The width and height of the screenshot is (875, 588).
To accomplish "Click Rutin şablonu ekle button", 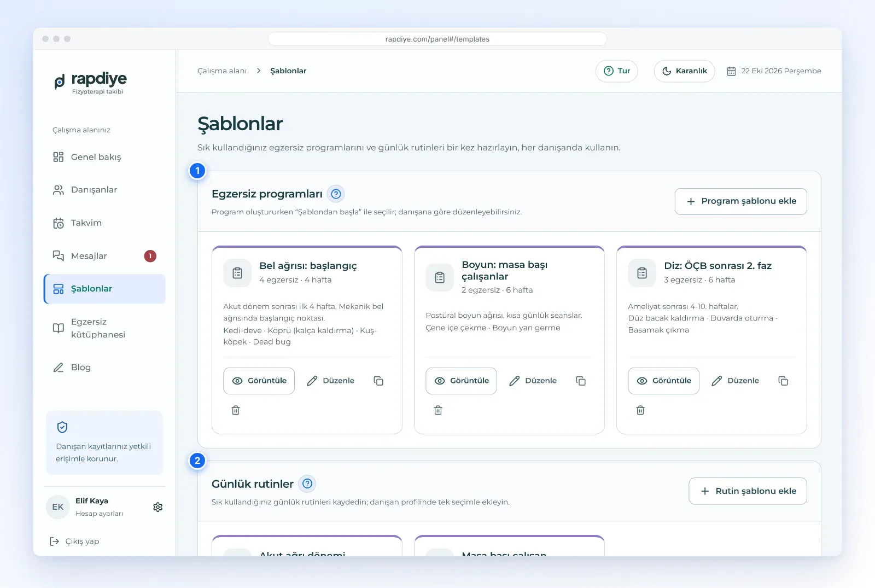I will click(x=748, y=491).
